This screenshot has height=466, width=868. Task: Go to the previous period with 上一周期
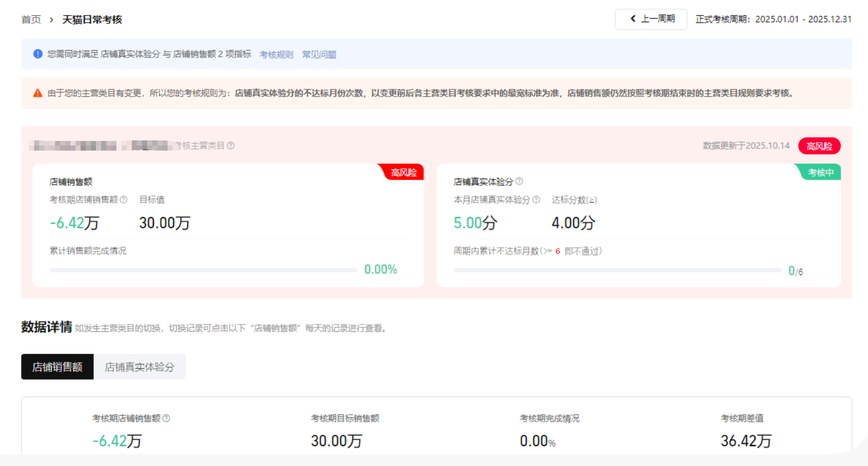pyautogui.click(x=651, y=19)
